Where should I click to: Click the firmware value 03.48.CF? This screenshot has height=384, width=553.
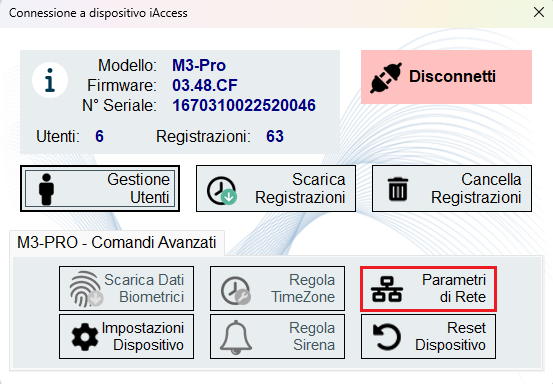tap(205, 85)
